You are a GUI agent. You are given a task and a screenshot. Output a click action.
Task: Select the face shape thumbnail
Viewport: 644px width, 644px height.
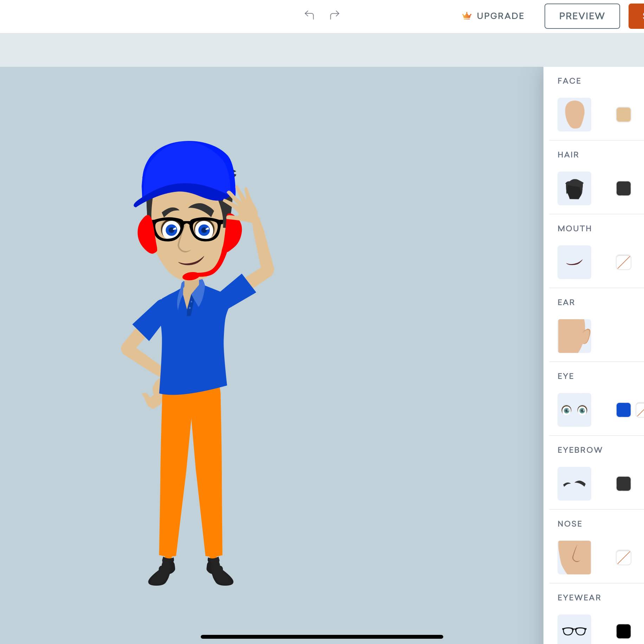(574, 114)
